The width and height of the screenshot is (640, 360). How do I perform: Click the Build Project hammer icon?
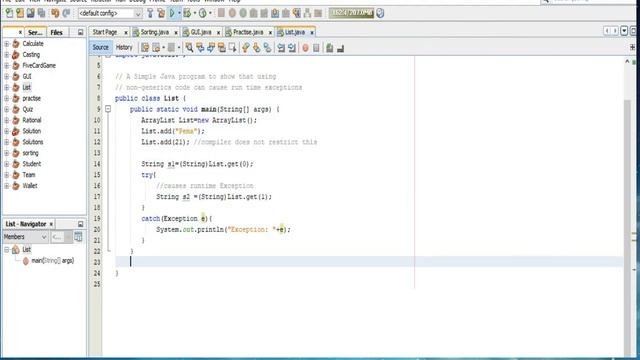[150, 13]
